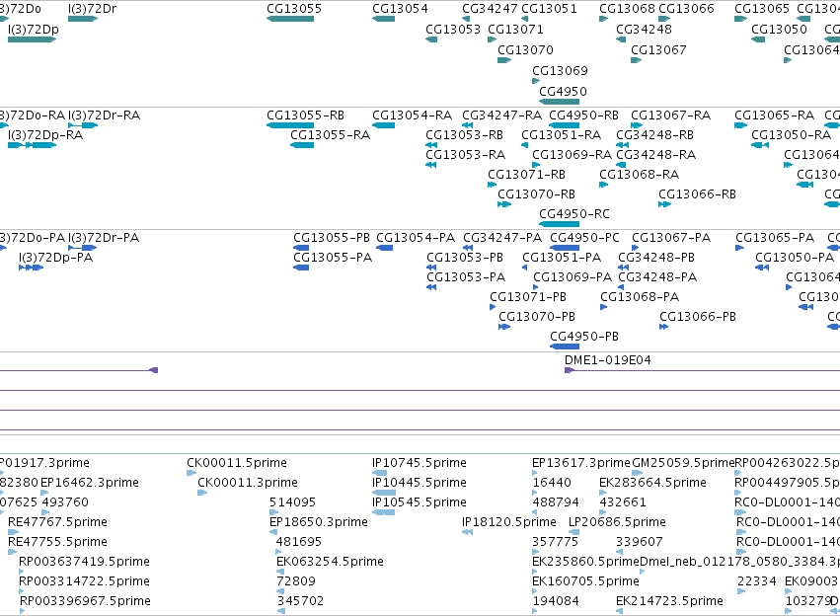Click the EK214723.5prime EST label
840x616 pixels.
coord(669,601)
